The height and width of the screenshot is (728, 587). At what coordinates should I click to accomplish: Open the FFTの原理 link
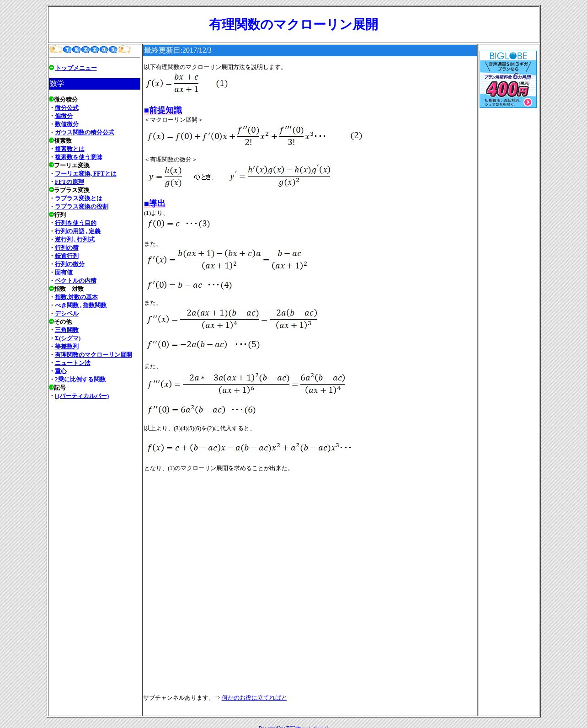click(x=69, y=182)
